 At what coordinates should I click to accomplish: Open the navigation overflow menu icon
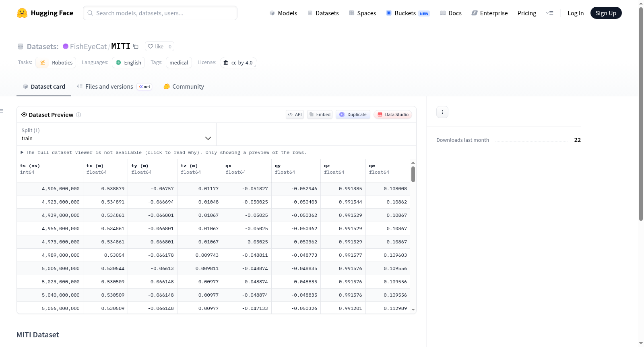(549, 13)
